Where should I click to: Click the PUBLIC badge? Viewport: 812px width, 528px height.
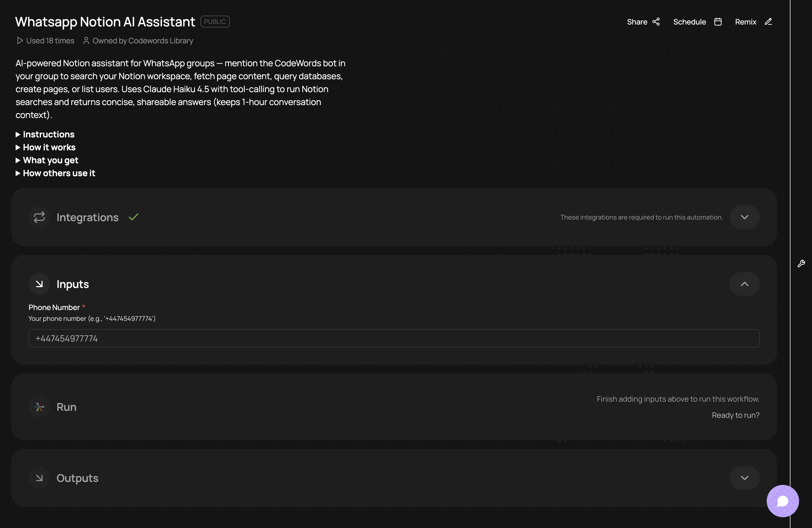[x=215, y=22]
